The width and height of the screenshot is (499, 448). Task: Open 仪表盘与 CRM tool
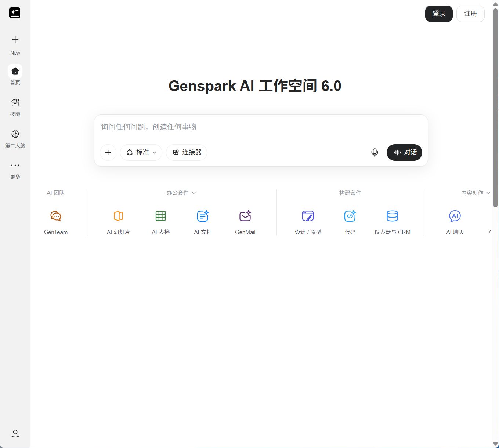point(392,222)
